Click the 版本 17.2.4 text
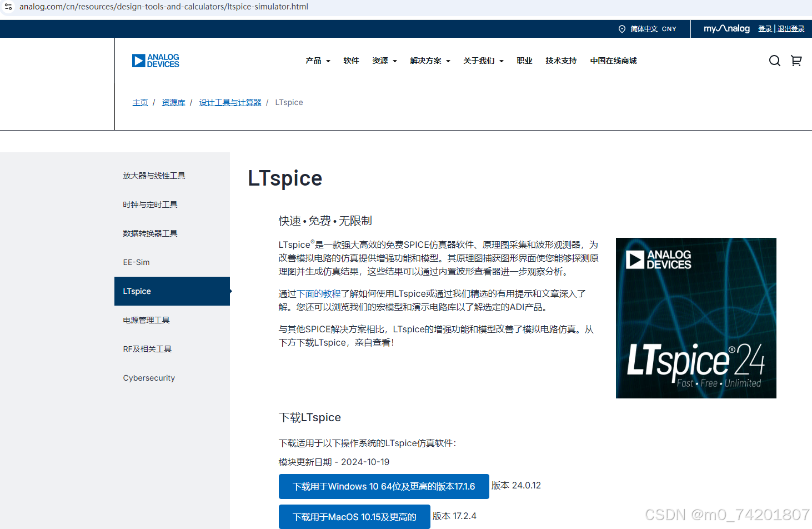Screen dimensions: 812x529 coord(454,516)
